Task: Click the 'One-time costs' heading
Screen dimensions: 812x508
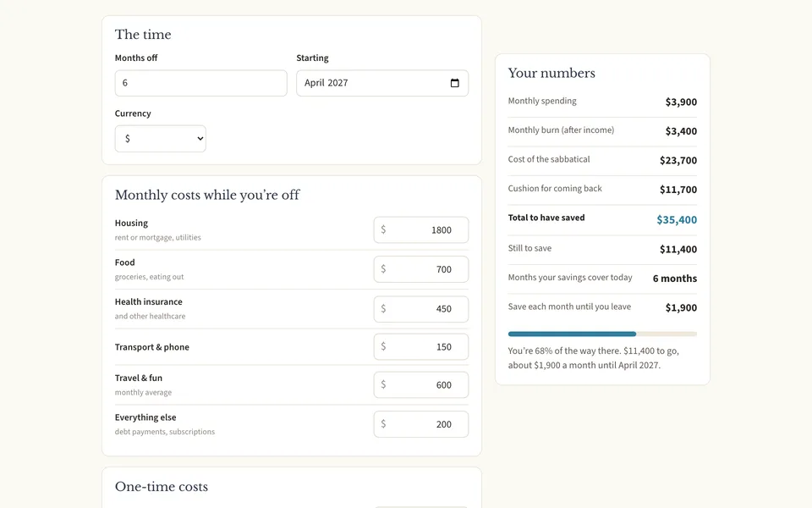Action: 162,487
